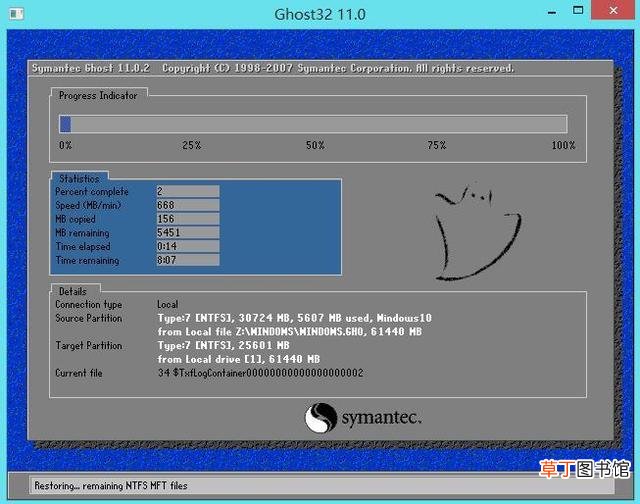This screenshot has height=504, width=640.
Task: Click the 50% progress label
Action: 315,145
